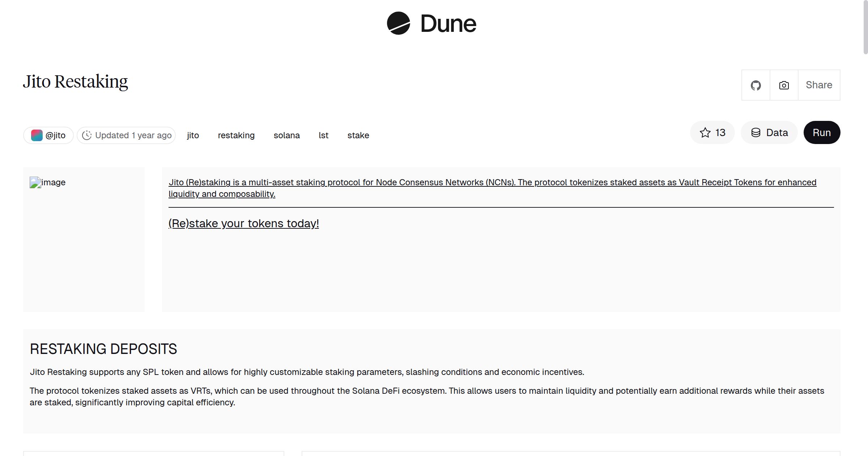Click the "(Re)stake your tokens today!" link
The width and height of the screenshot is (868, 456).
click(244, 223)
